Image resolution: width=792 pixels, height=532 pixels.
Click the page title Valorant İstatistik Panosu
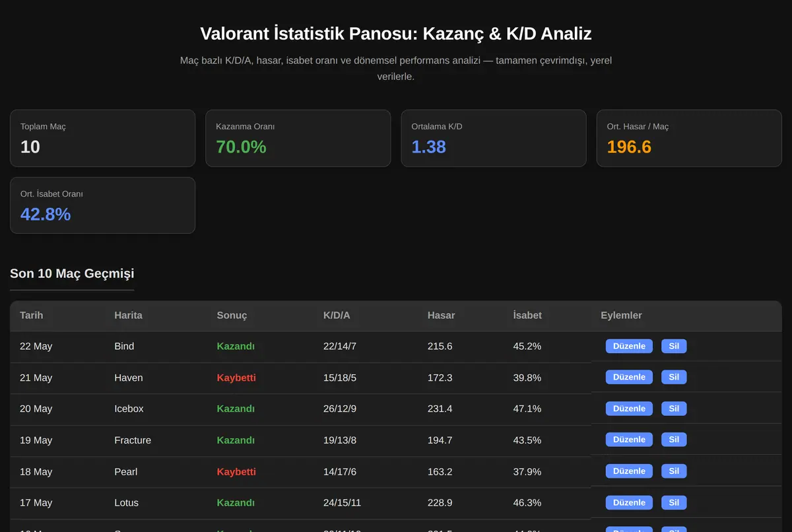coord(396,34)
